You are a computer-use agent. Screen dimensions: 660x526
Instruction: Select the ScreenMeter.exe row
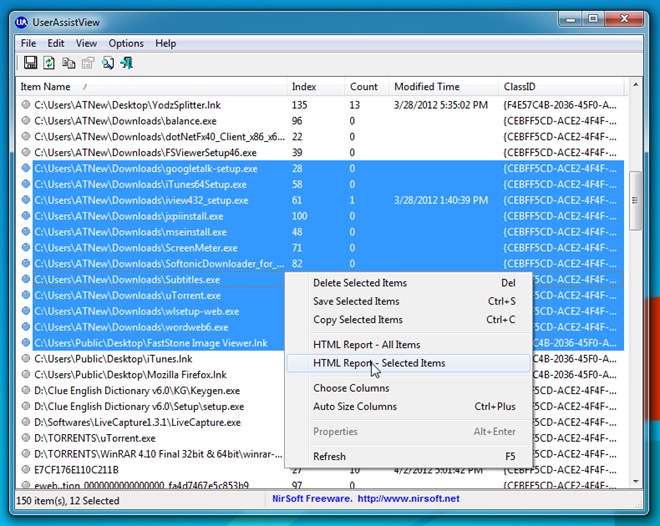pyautogui.click(x=320, y=248)
